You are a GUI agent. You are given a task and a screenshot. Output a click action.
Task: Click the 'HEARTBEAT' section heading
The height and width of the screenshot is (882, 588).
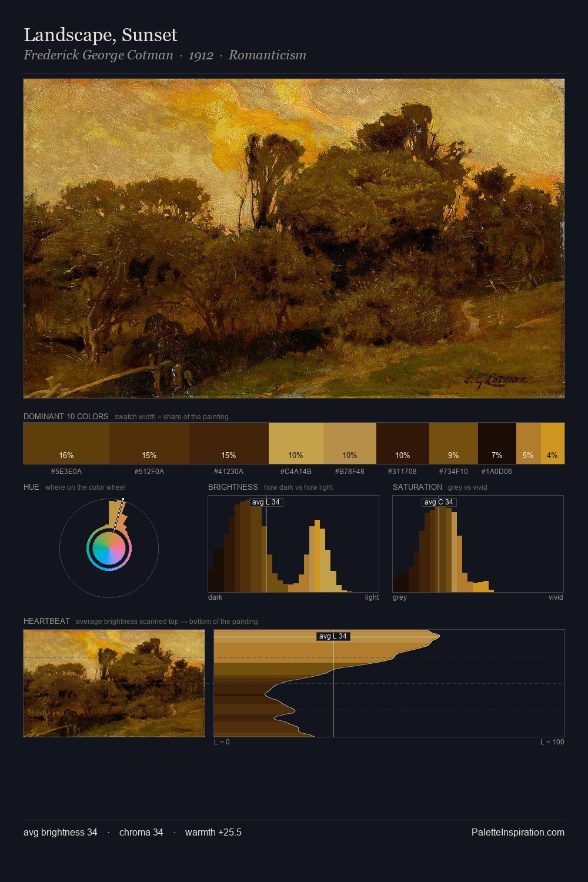point(46,621)
